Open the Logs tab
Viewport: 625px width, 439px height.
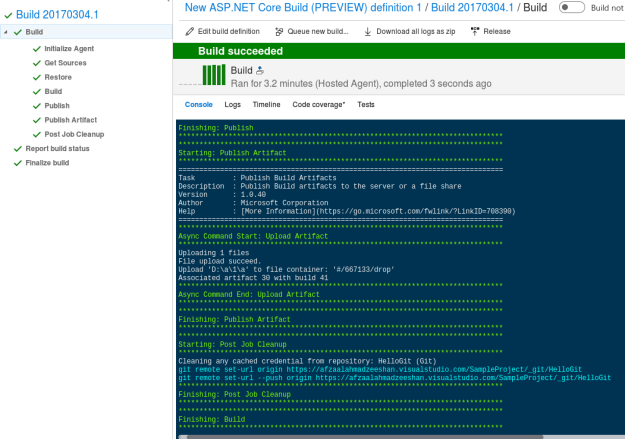pyautogui.click(x=232, y=104)
